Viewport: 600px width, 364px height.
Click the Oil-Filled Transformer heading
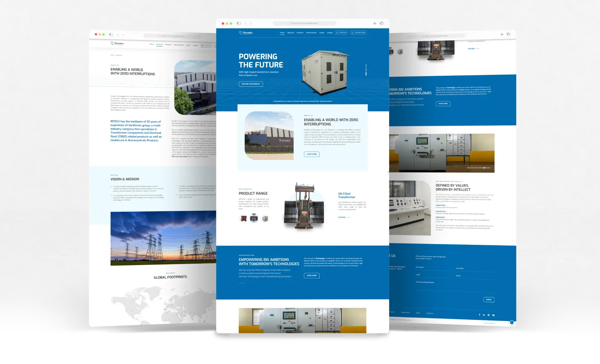pyautogui.click(x=347, y=195)
